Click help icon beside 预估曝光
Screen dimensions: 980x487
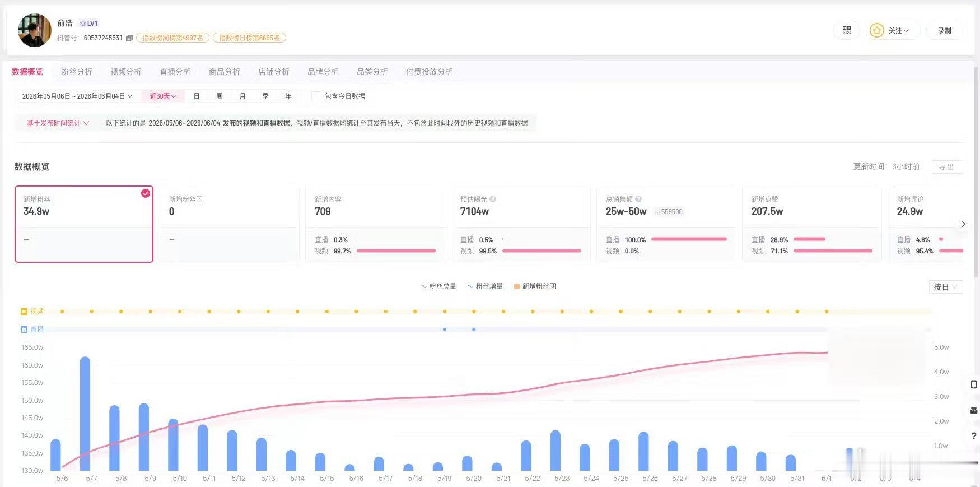pyautogui.click(x=493, y=199)
